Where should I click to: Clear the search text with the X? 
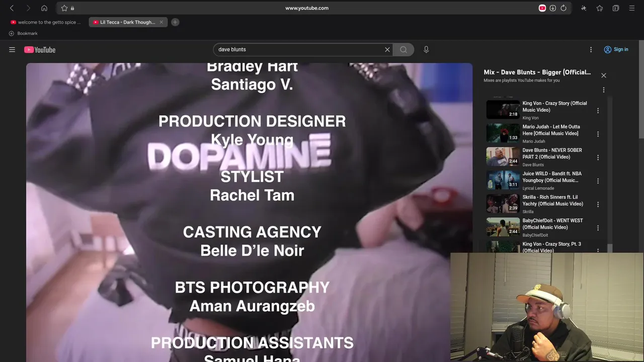click(x=387, y=50)
